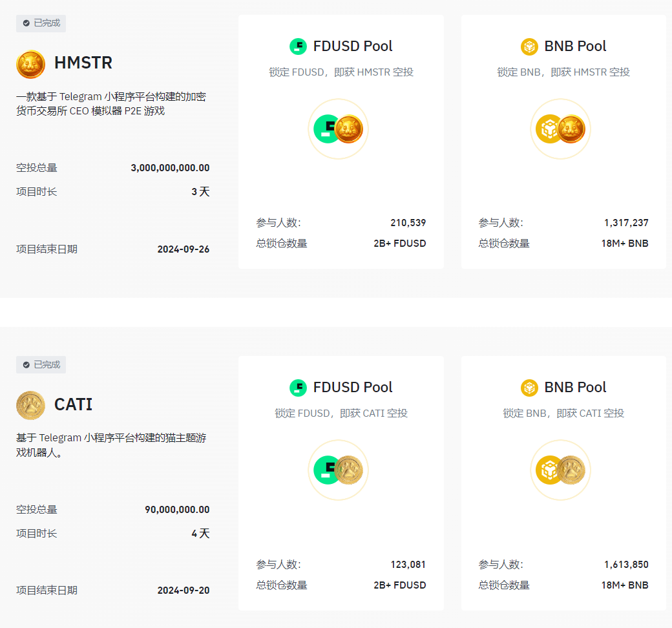
Task: Click the airdrop total value 3,000,000,000.00
Action: click(x=170, y=168)
